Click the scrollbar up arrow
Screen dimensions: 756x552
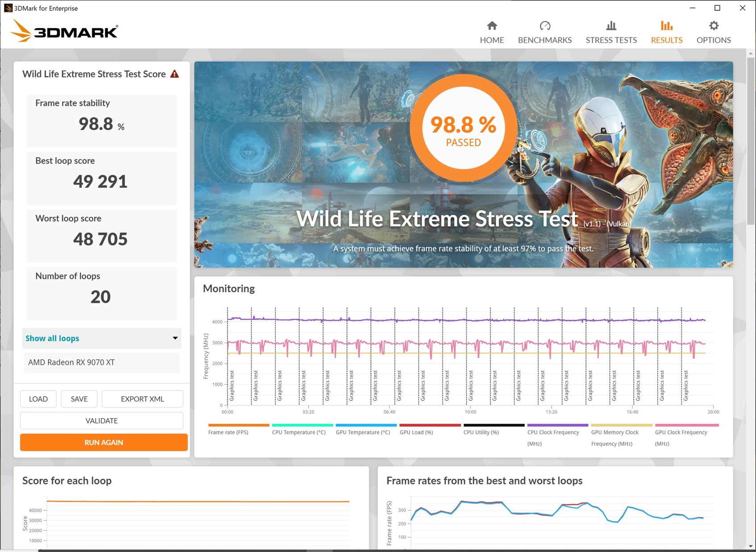751,53
